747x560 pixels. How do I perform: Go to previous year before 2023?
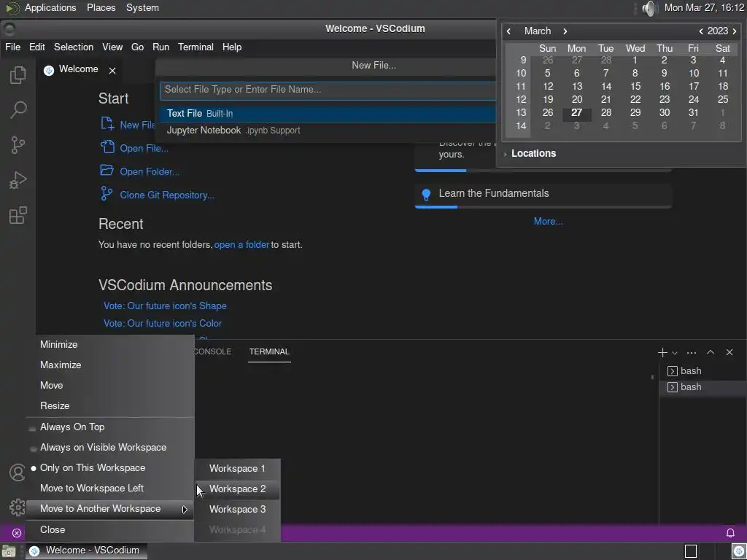[701, 31]
